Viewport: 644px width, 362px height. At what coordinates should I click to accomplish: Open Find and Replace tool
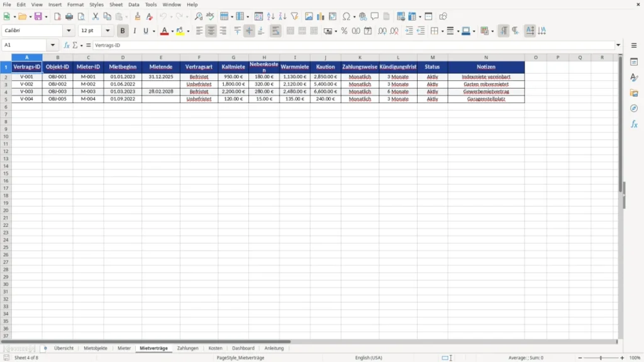point(198,16)
